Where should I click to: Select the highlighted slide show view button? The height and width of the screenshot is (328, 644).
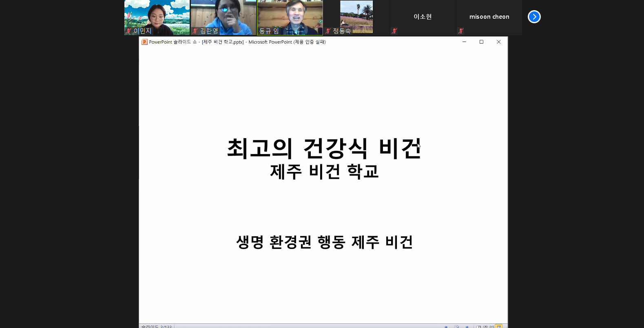point(499,326)
